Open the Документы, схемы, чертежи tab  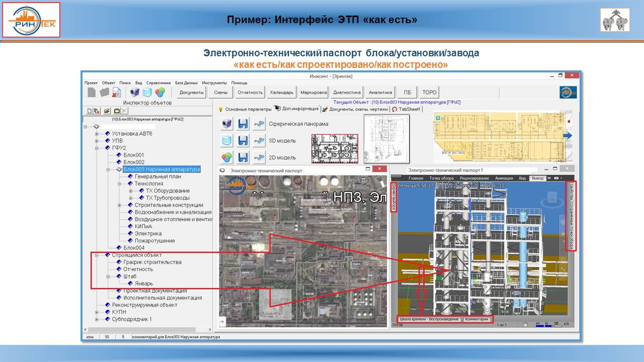click(x=355, y=109)
